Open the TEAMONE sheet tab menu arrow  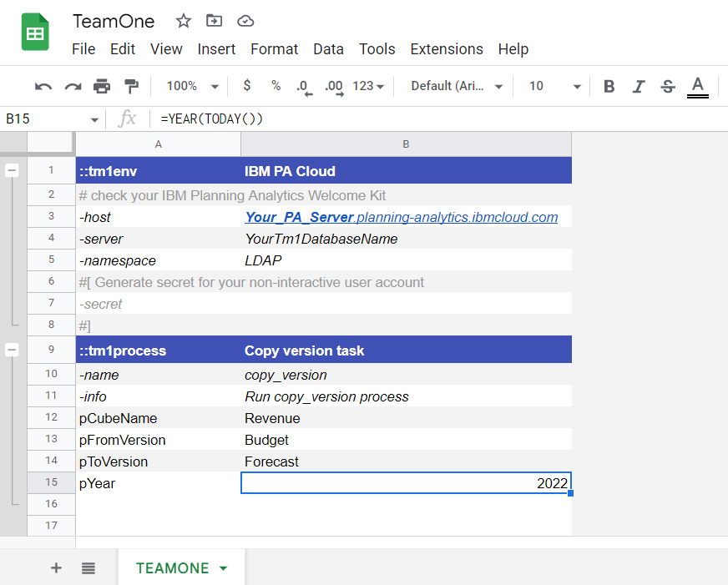[223, 568]
